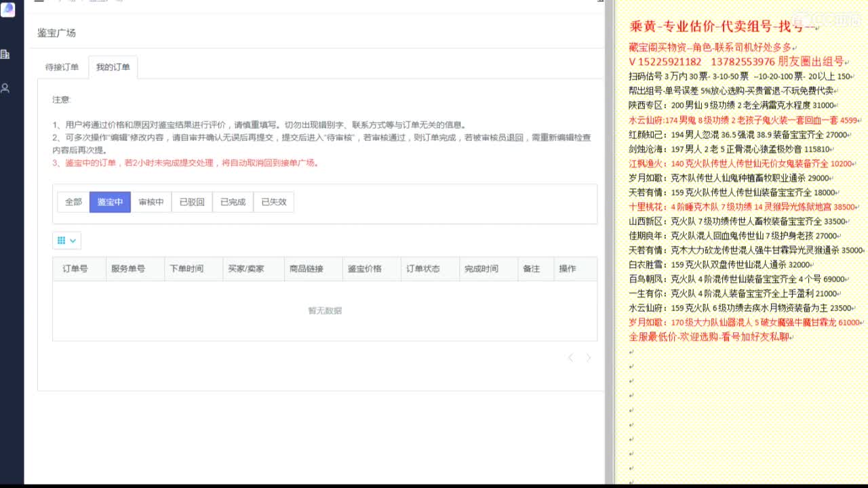Click the red 十里桃花 line in document
Screen dimensions: 868x488
[743, 207]
